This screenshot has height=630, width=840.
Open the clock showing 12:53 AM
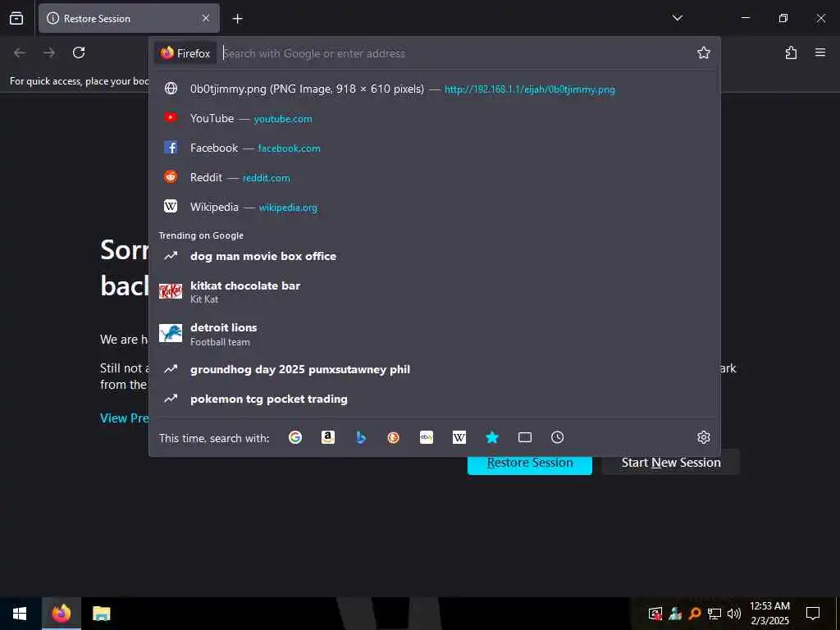[x=769, y=614]
